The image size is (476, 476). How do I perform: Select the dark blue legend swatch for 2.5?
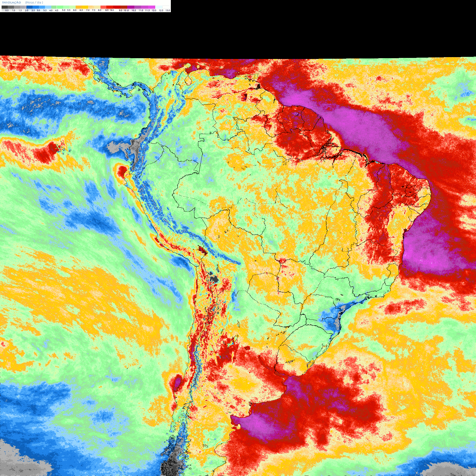[29, 7]
